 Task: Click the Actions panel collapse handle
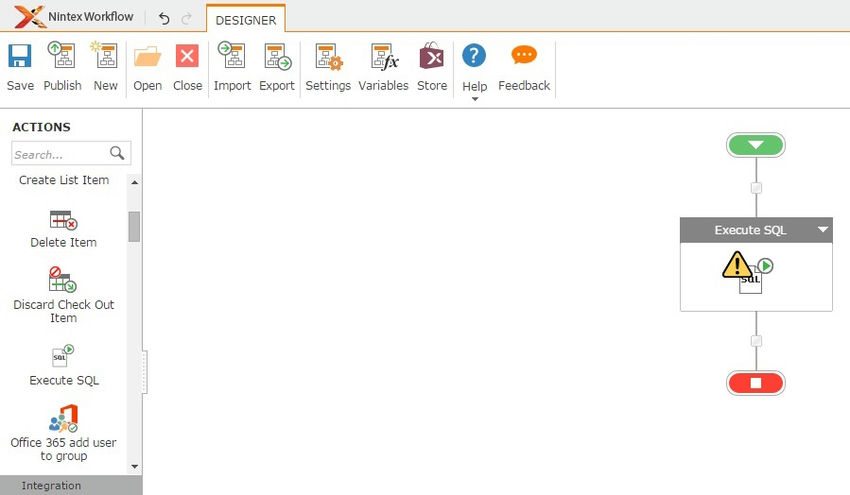coord(144,372)
